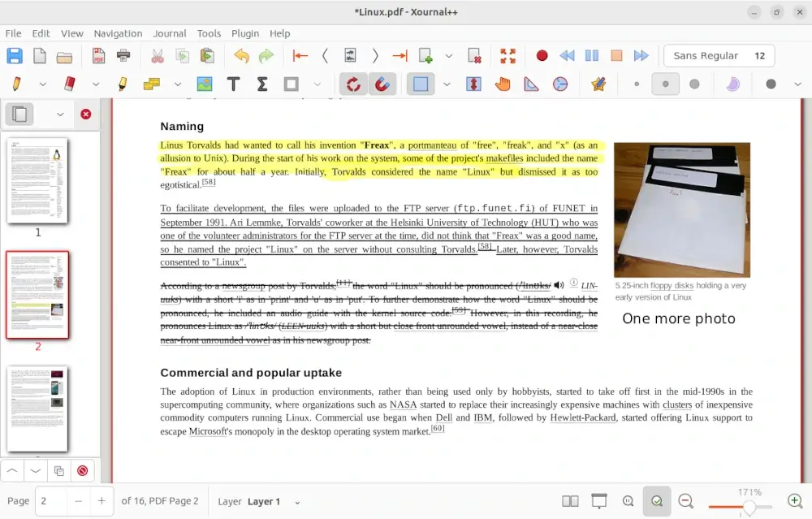Toggle the snapping magnet button
The height and width of the screenshot is (519, 812).
click(382, 84)
